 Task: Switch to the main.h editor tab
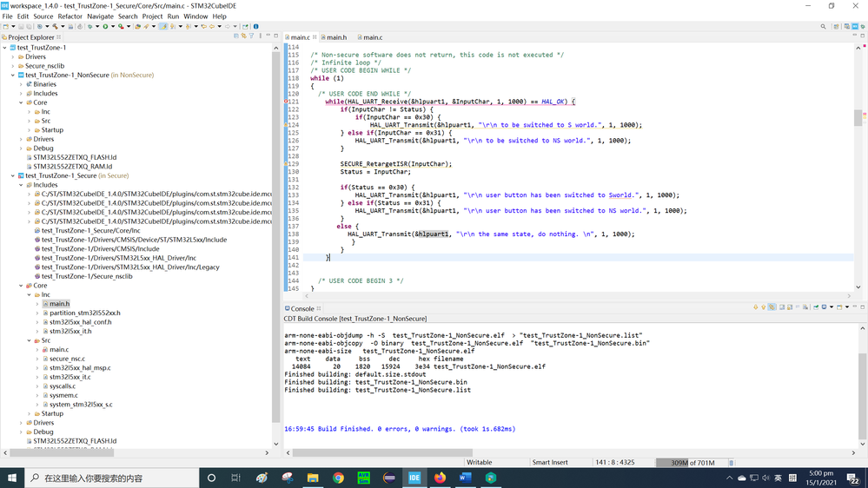[335, 37]
